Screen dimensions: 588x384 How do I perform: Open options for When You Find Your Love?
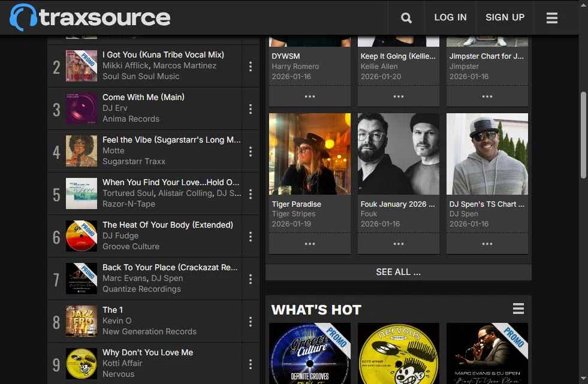251,194
